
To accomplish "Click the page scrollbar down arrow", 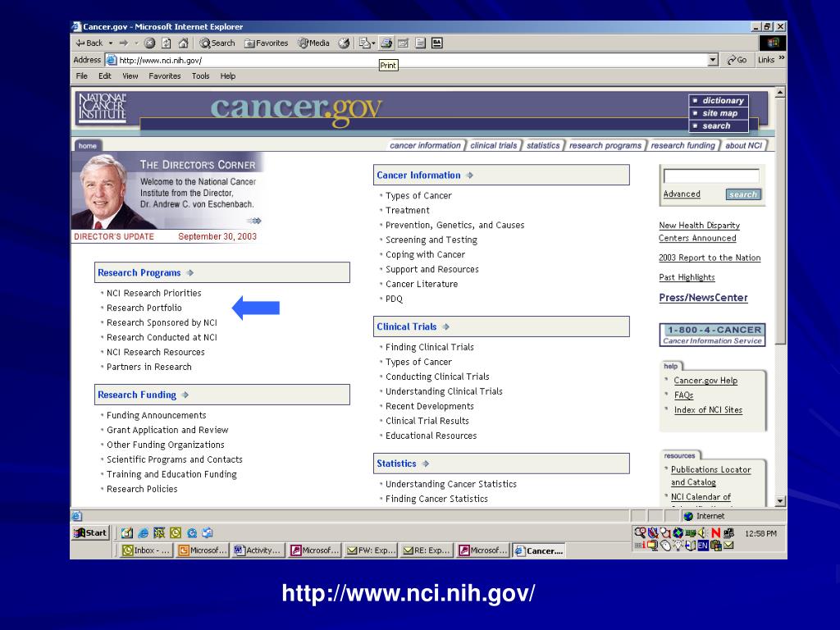I will [780, 501].
